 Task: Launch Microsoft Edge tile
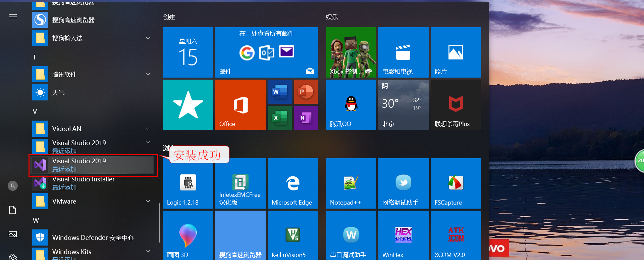coord(293,183)
